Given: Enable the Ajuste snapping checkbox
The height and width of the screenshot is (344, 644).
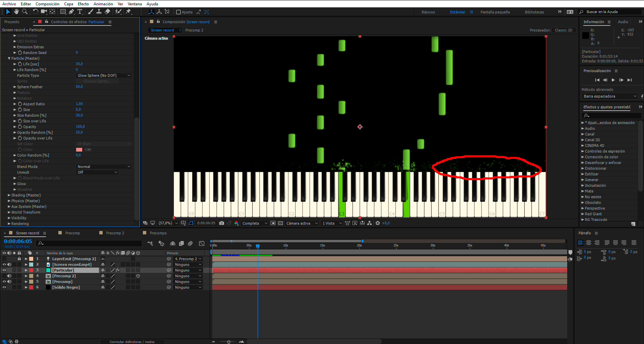Looking at the screenshot, I should 178,12.
